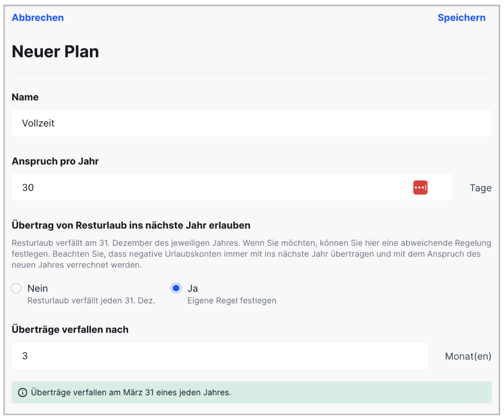Edit the Überträge verfallen nach field

pos(220,356)
